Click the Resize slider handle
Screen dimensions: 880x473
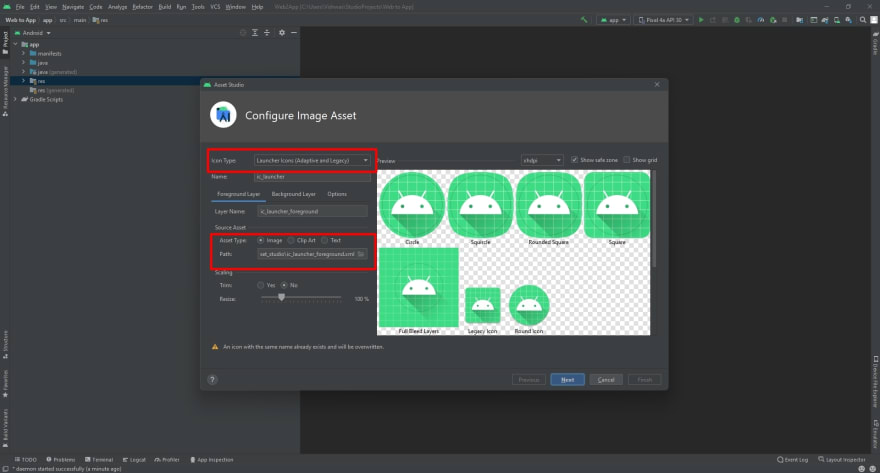[x=282, y=297]
